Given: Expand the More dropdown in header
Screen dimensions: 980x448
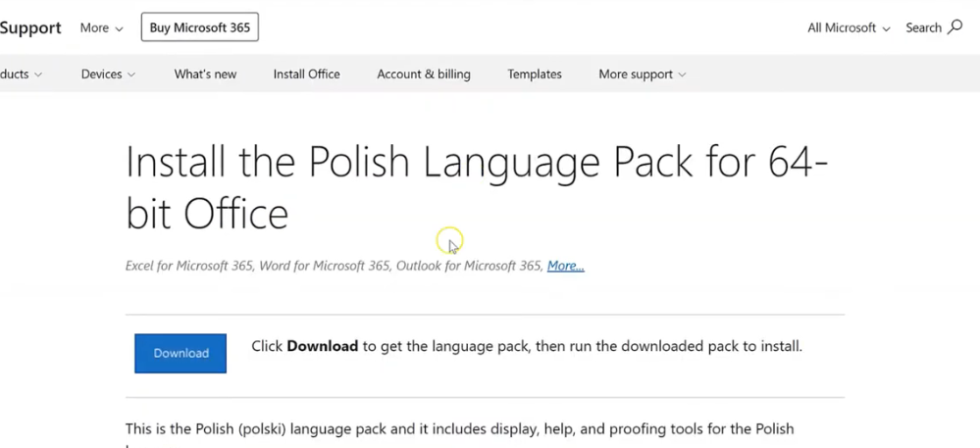Looking at the screenshot, I should coord(101,27).
